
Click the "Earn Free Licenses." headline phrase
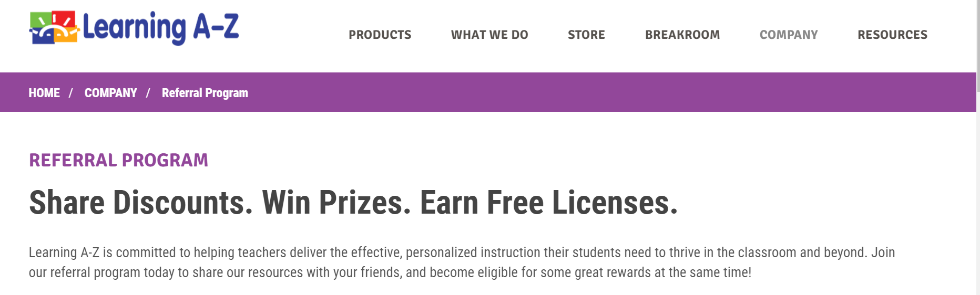[x=548, y=203]
